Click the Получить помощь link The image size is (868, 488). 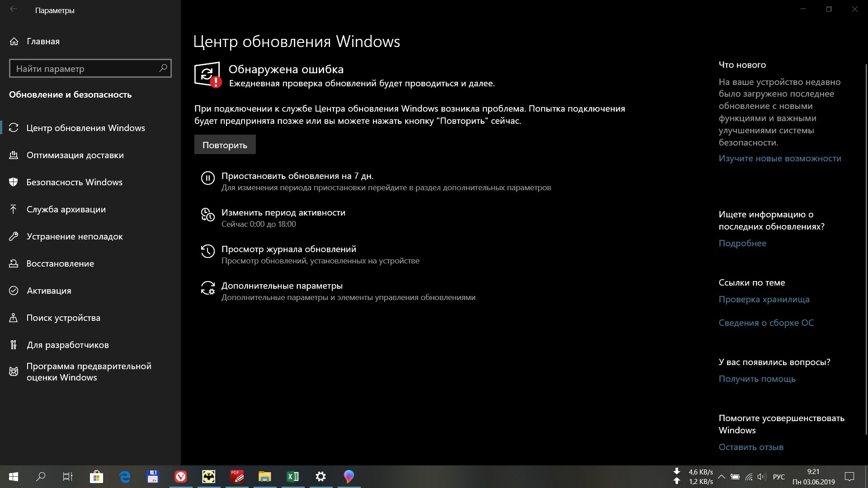click(x=757, y=379)
